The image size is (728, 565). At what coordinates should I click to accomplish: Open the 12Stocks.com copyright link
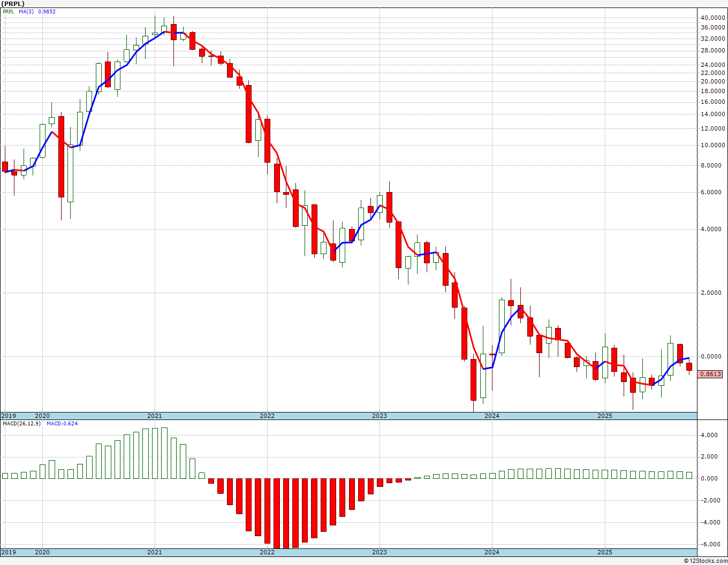pos(704,561)
